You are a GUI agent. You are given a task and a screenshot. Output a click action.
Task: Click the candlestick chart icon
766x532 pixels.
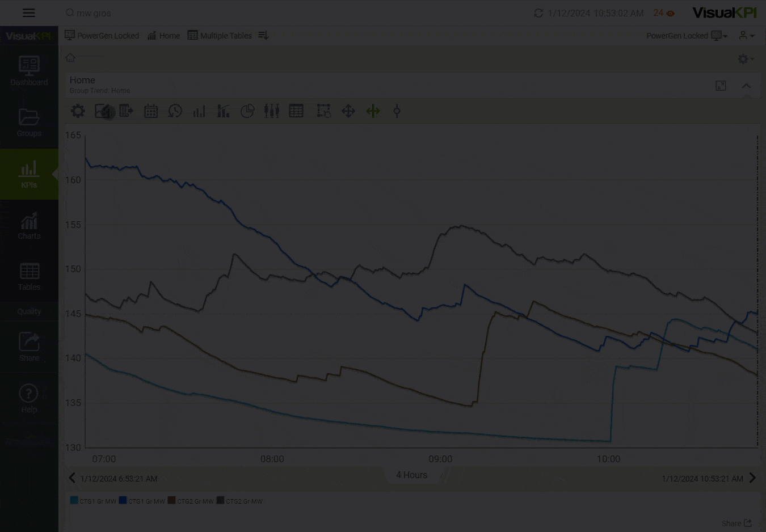coord(272,111)
